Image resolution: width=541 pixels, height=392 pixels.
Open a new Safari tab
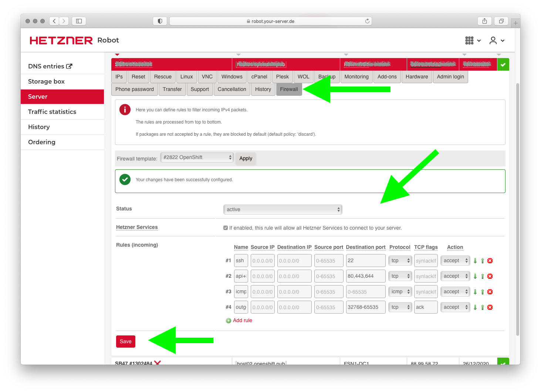(515, 23)
